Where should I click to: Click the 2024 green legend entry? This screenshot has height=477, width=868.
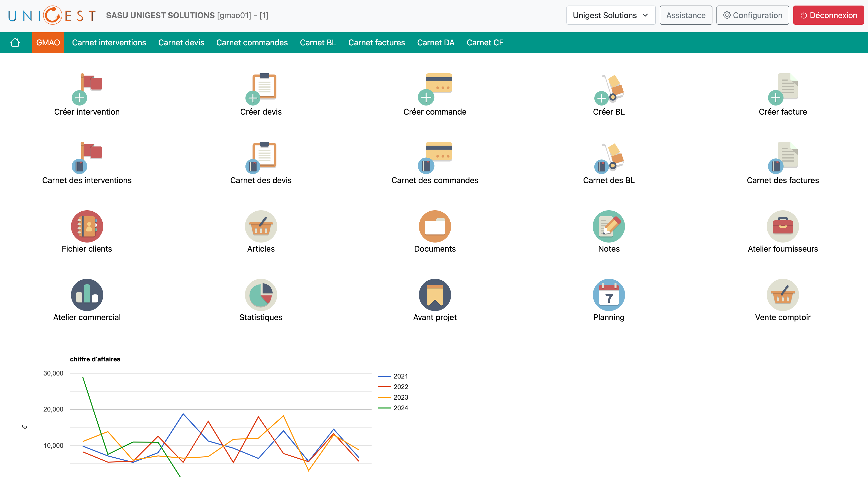[393, 407]
